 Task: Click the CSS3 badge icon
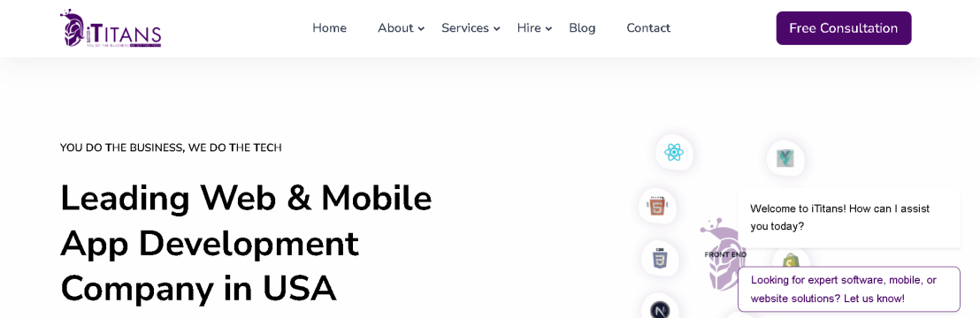tap(660, 258)
